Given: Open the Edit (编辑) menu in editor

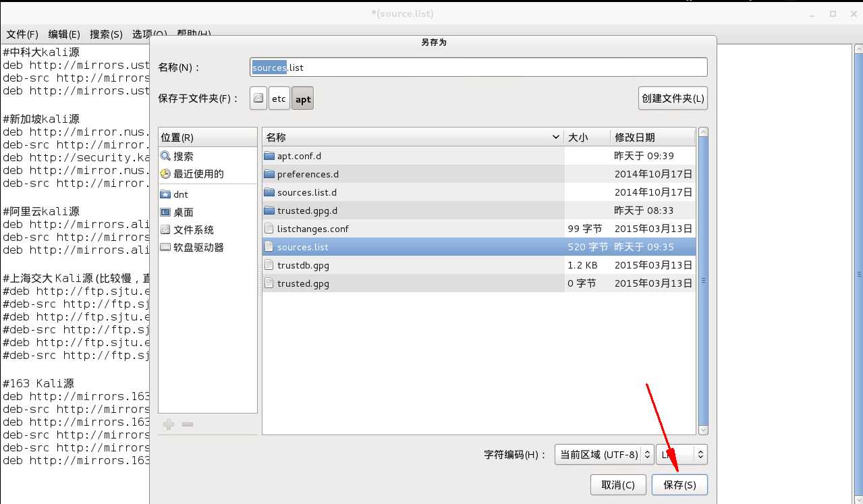Looking at the screenshot, I should pos(64,34).
